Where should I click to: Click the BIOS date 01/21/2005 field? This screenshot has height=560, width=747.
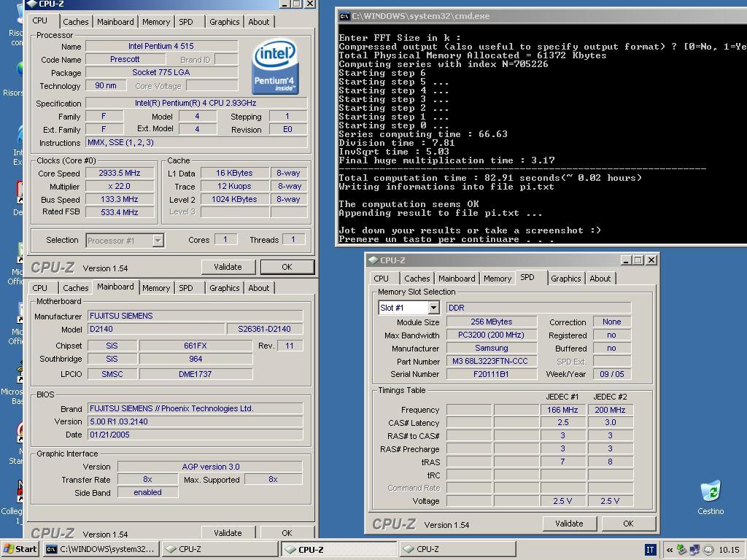tap(196, 435)
